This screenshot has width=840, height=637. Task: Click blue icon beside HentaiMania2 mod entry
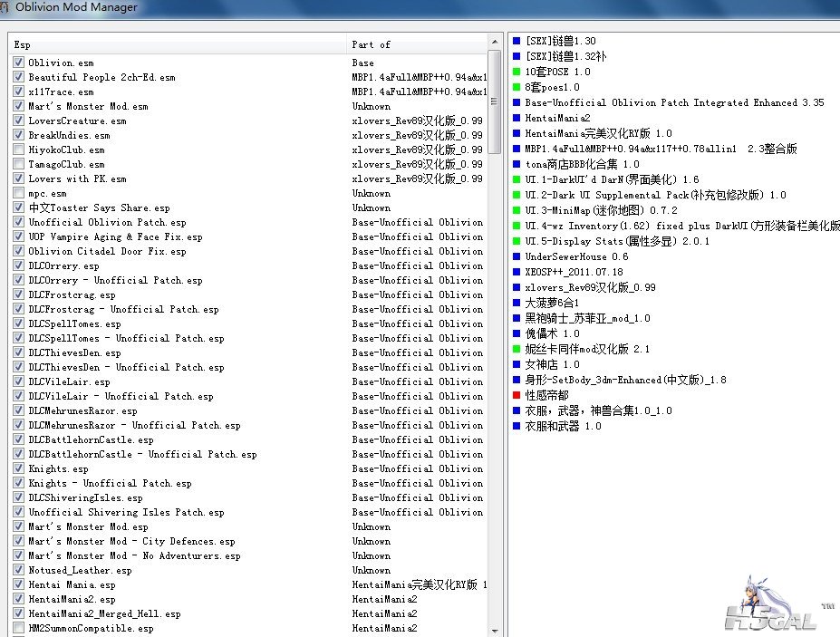pyautogui.click(x=517, y=118)
